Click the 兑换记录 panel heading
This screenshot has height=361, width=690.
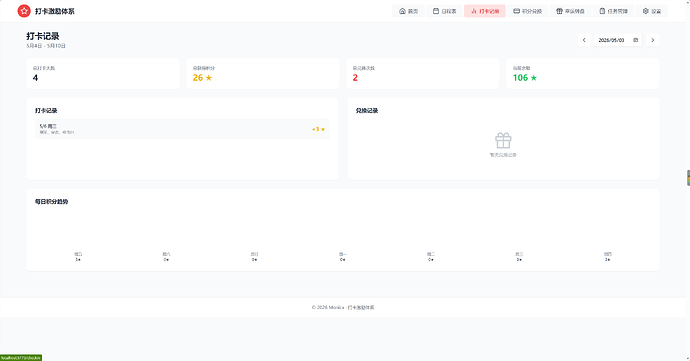point(367,111)
